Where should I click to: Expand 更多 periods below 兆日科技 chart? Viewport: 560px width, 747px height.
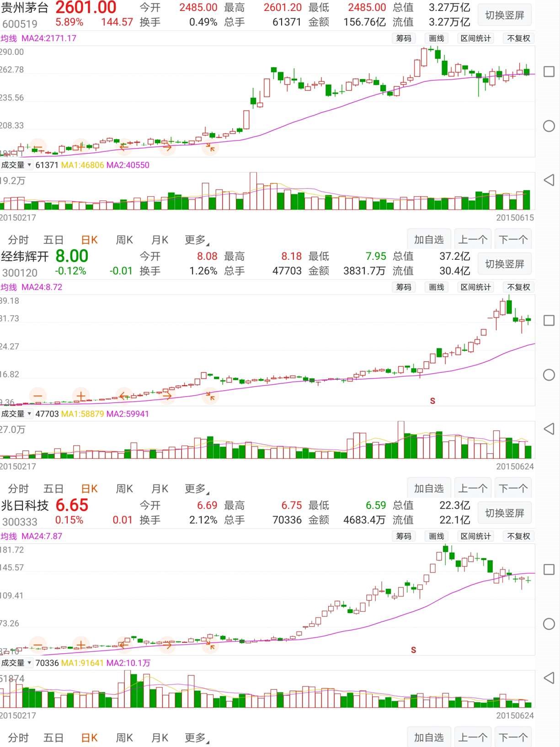tap(197, 737)
